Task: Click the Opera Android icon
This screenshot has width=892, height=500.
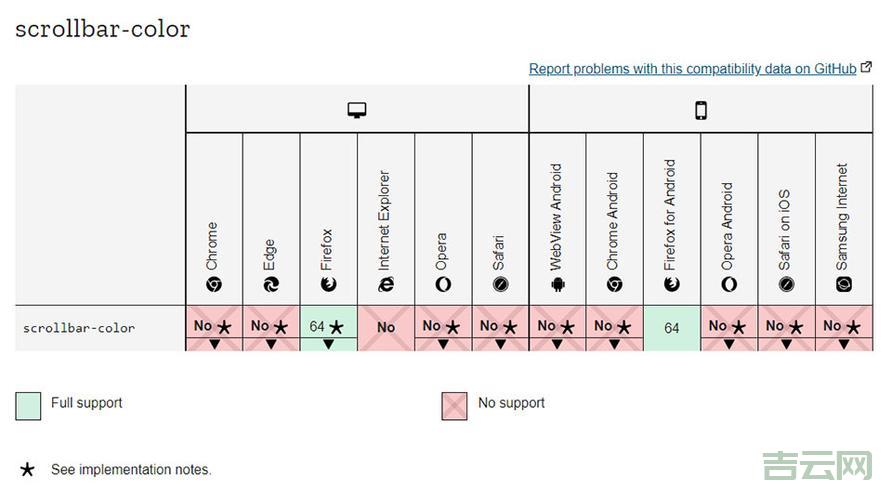Action: point(729,285)
